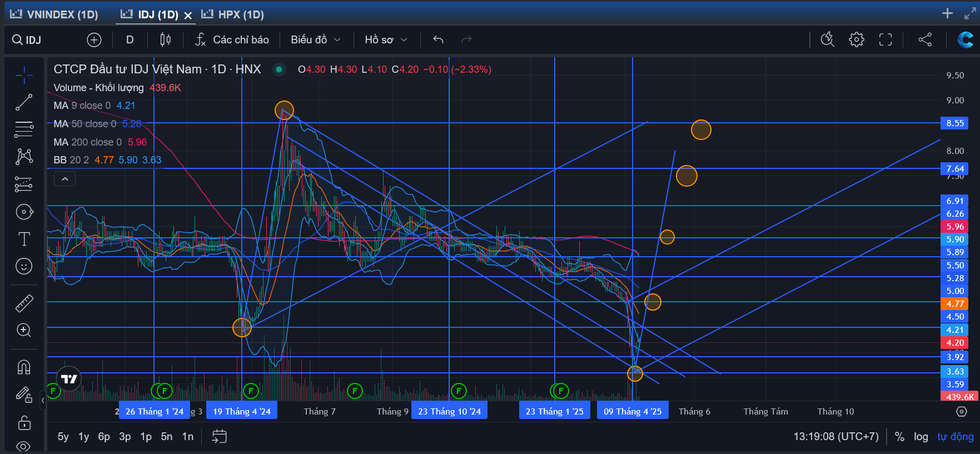This screenshot has height=454, width=980.
Task: Open quick search lightning icon
Action: pos(828,39)
